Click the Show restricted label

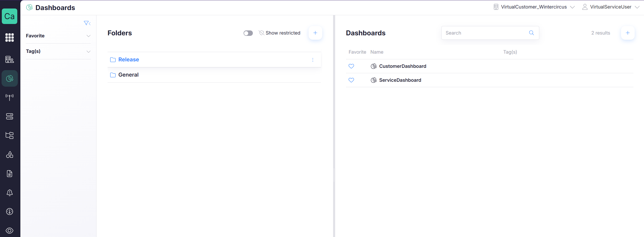click(x=283, y=33)
